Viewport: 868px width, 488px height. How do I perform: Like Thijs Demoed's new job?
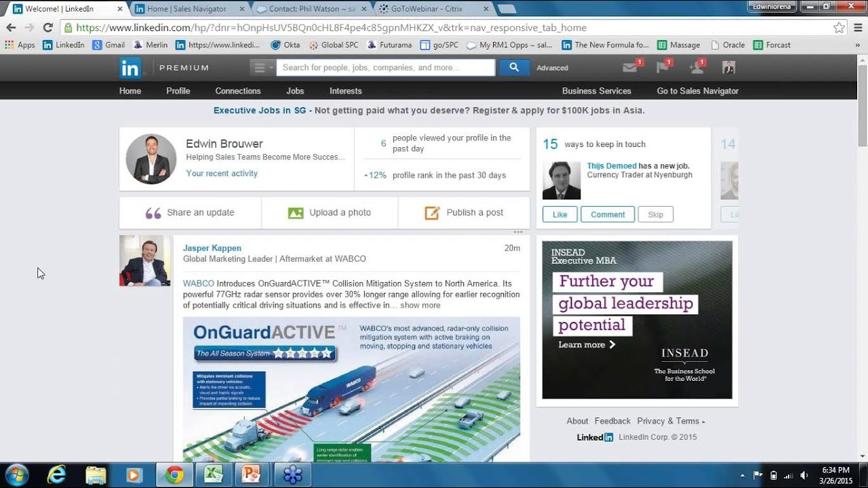(x=560, y=215)
